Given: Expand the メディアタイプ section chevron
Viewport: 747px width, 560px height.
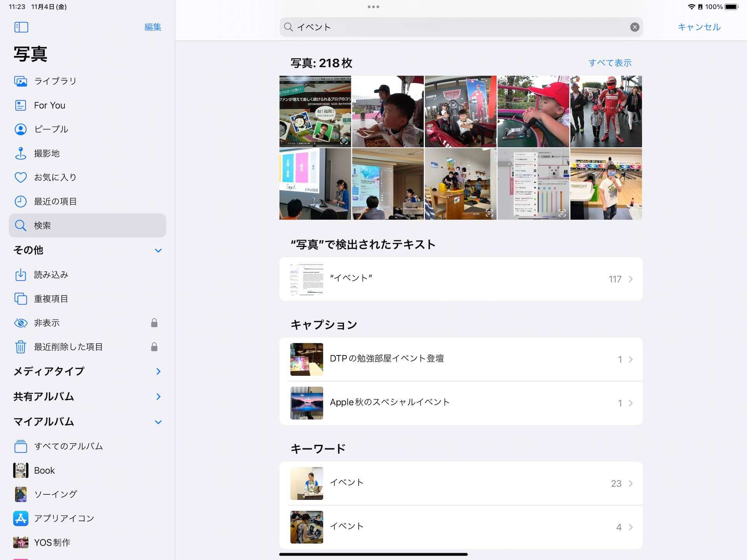Looking at the screenshot, I should point(158,371).
